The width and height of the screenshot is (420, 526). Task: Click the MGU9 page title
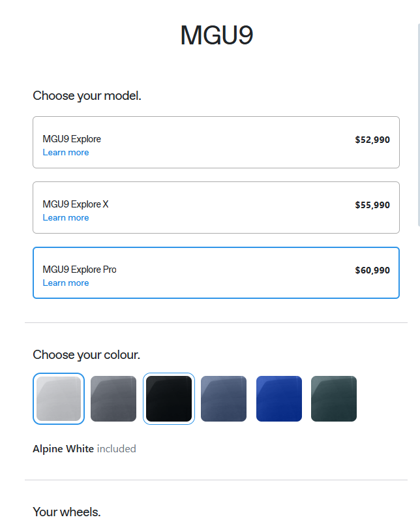[217, 35]
